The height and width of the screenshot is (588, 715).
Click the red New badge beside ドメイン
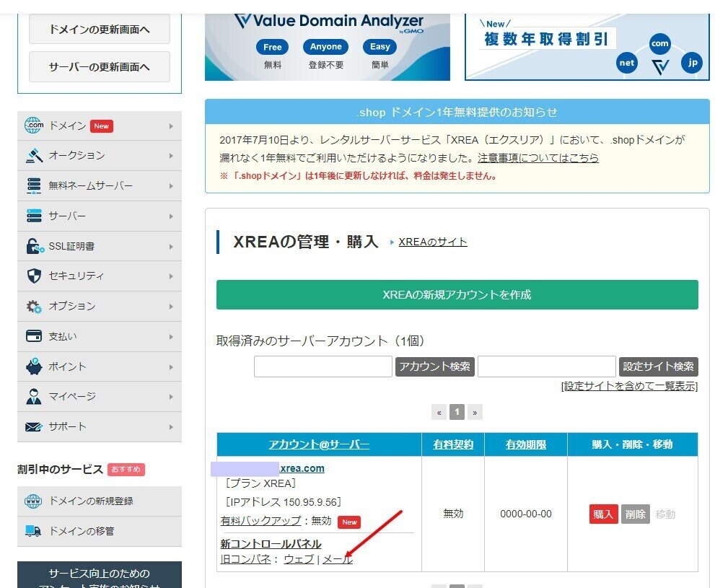[101, 126]
